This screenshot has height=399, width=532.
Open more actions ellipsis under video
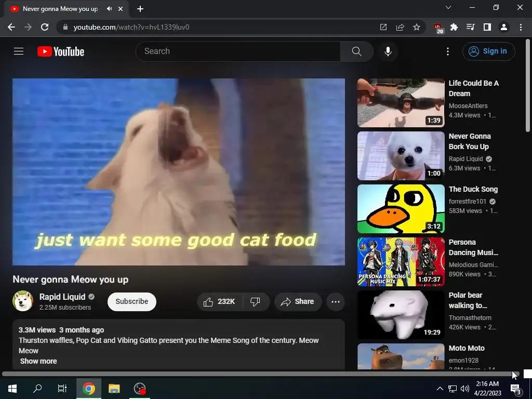tap(336, 302)
